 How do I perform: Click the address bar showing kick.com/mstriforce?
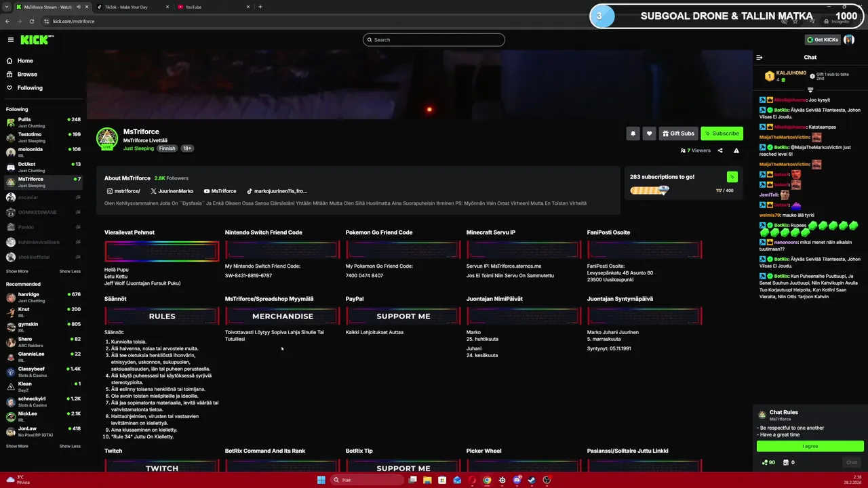73,21
